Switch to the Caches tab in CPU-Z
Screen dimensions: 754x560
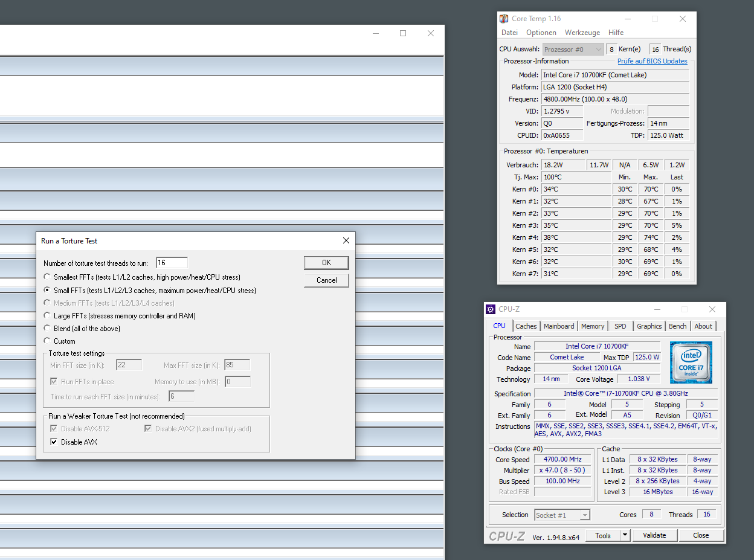click(526, 326)
